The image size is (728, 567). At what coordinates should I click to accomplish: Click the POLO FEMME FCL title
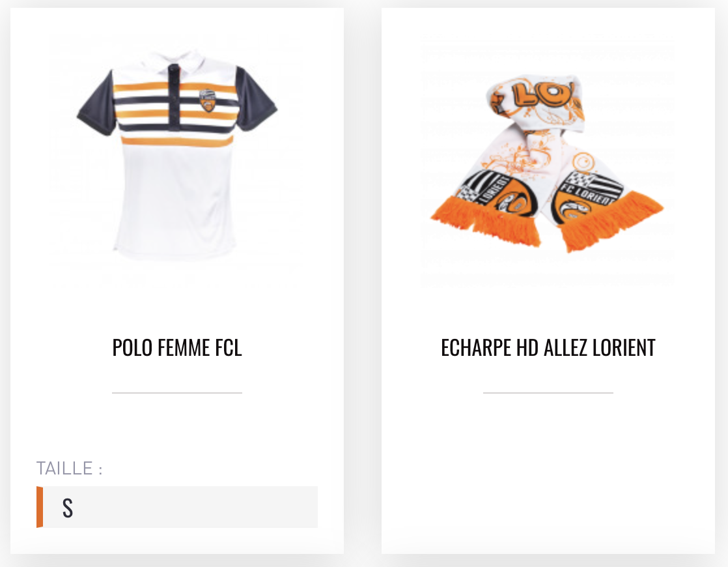point(177,347)
